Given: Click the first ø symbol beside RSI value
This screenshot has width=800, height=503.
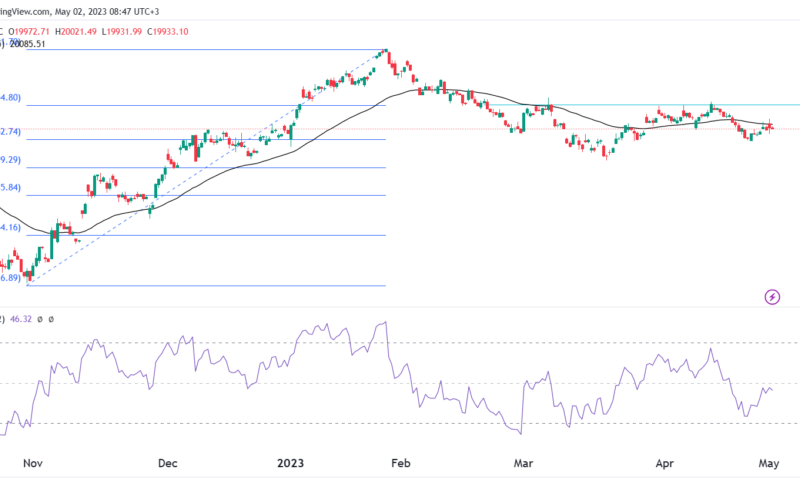Looking at the screenshot, I should tap(40, 319).
